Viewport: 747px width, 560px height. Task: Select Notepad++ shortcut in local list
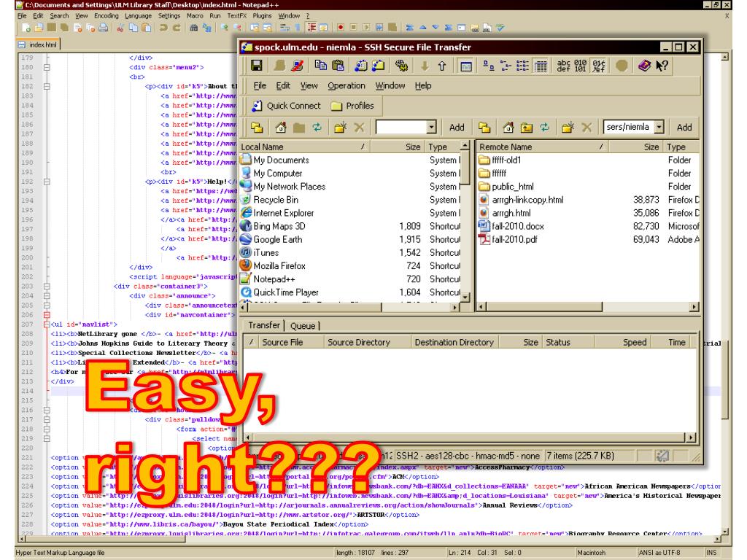274,279
